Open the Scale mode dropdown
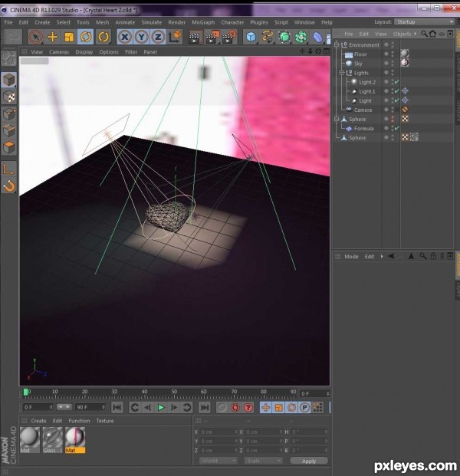 [x=263, y=461]
